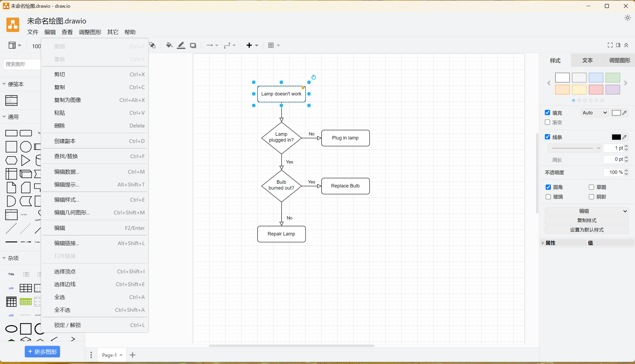
Task: Click the fullscreen icon in toolbar
Action: 610,45
